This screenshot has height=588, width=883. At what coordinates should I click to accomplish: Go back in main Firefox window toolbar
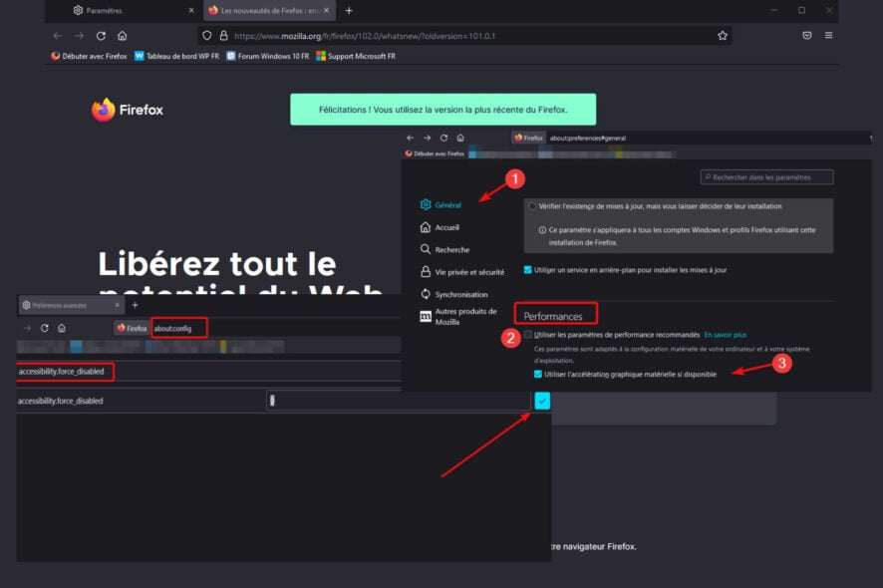(58, 36)
